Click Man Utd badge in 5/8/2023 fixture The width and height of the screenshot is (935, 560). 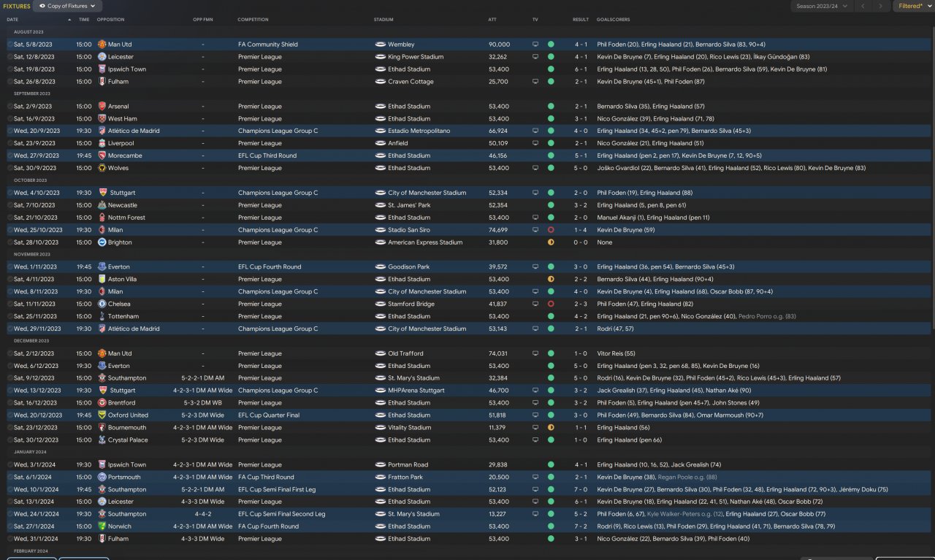point(102,45)
